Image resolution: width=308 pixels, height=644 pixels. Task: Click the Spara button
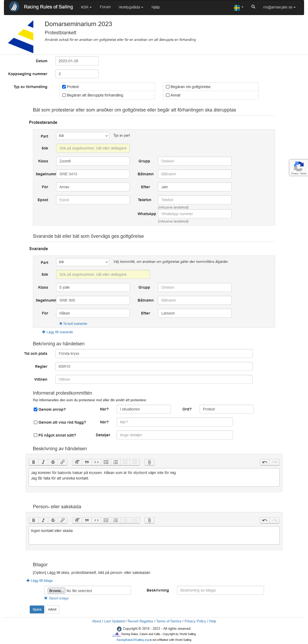pos(37,609)
